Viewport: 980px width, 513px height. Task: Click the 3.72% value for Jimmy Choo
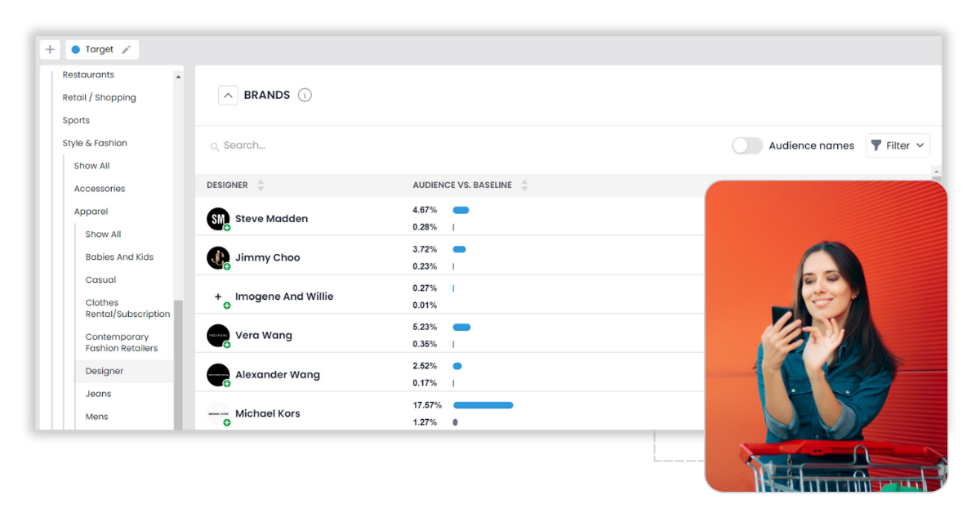point(425,249)
